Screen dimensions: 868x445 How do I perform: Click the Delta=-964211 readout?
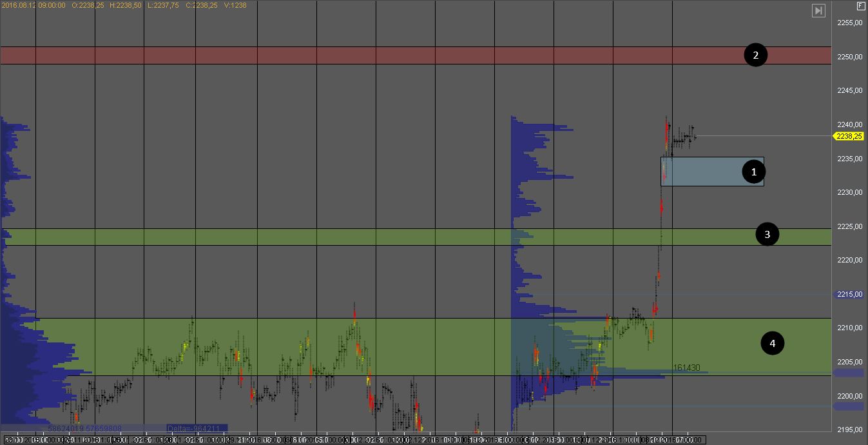pyautogui.click(x=193, y=428)
